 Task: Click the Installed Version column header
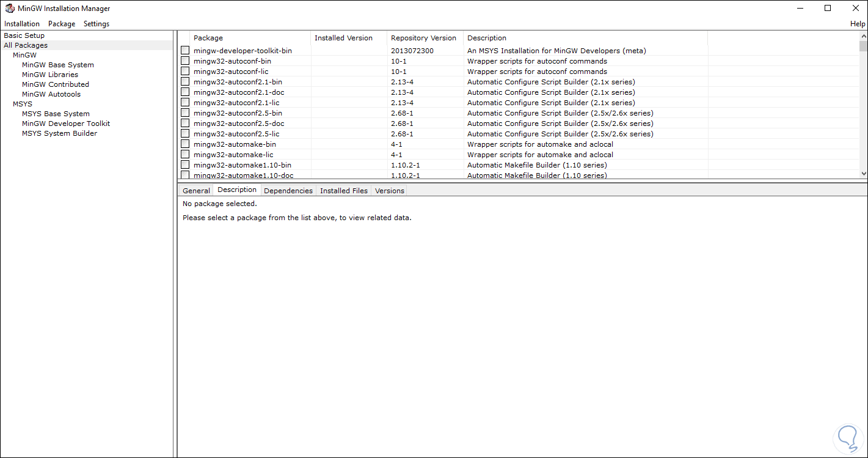pyautogui.click(x=349, y=38)
